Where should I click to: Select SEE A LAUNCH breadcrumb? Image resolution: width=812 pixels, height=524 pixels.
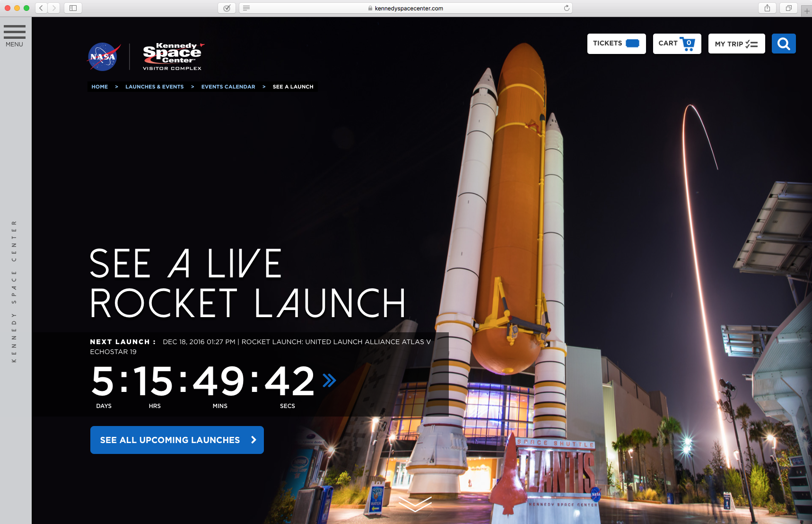[x=293, y=87]
